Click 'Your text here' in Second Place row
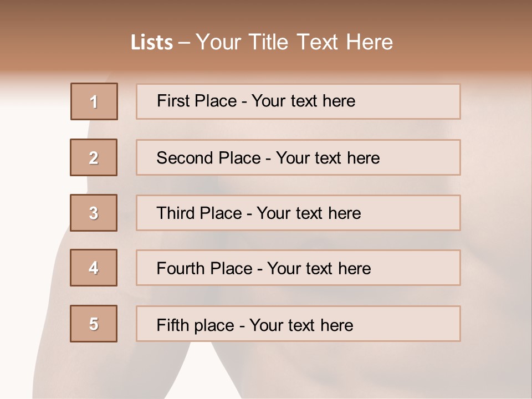532x399 pixels. pos(328,158)
